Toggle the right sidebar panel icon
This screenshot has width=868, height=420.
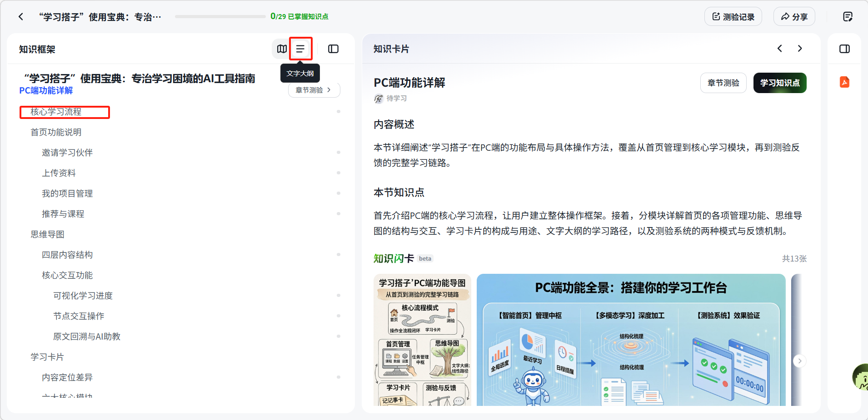point(844,49)
